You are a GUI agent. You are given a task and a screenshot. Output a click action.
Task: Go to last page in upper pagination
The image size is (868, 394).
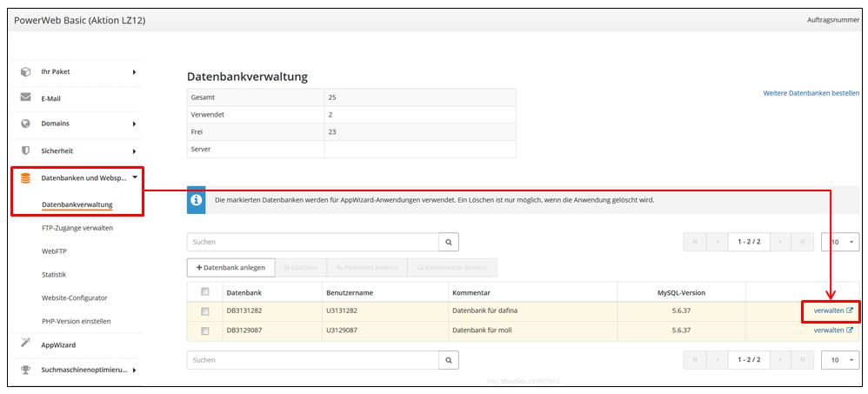coord(803,242)
